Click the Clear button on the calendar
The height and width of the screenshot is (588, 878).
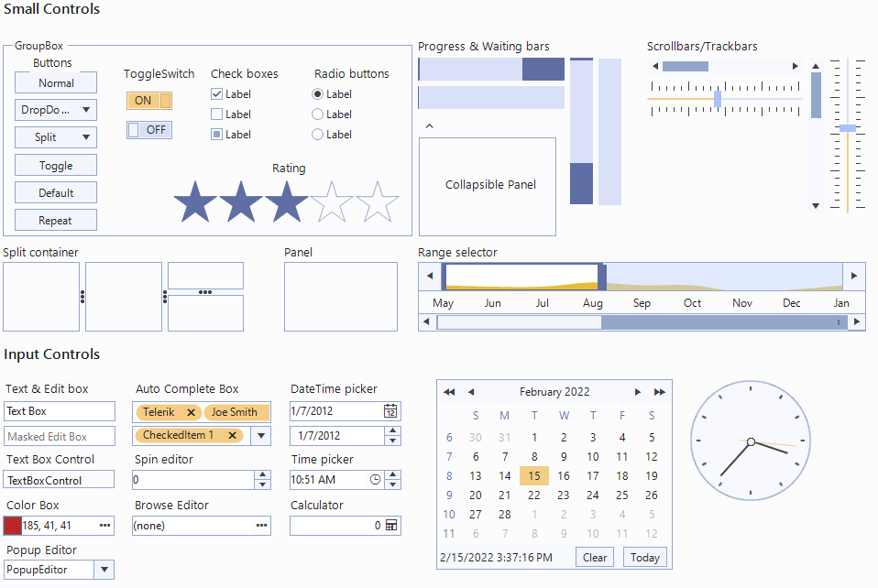click(x=594, y=557)
